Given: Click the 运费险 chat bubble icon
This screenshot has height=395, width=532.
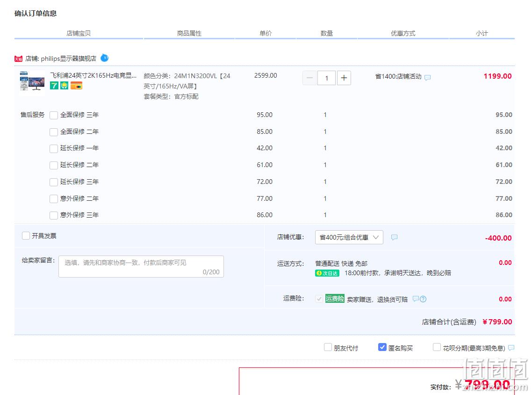Looking at the screenshot, I should [415, 299].
